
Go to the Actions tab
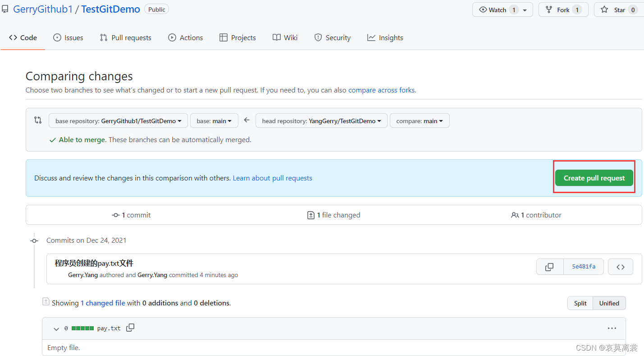[186, 38]
